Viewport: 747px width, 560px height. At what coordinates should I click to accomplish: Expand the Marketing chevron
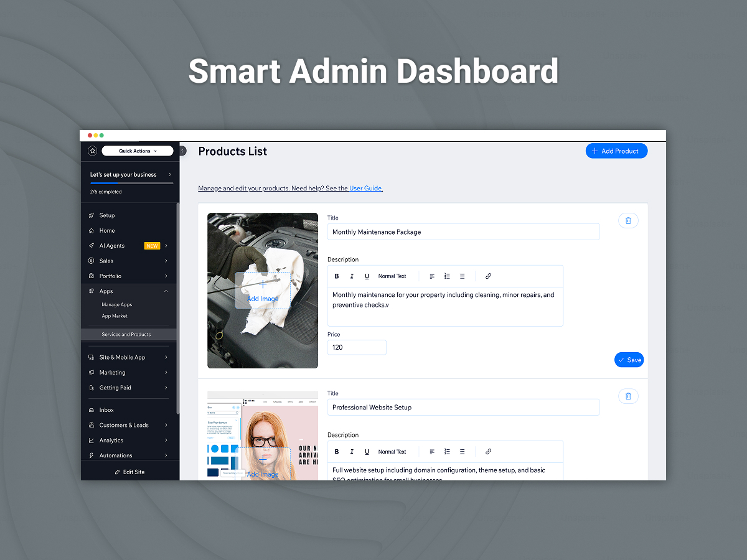pyautogui.click(x=166, y=373)
